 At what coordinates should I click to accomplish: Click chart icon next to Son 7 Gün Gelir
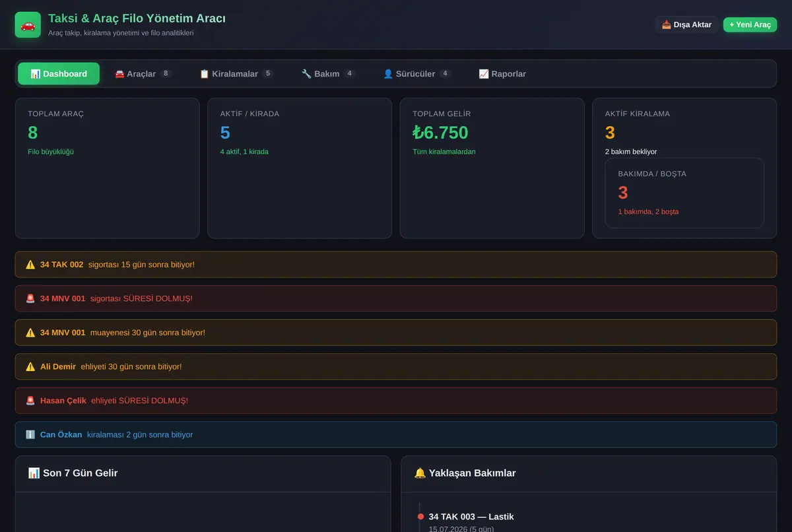coord(34,473)
